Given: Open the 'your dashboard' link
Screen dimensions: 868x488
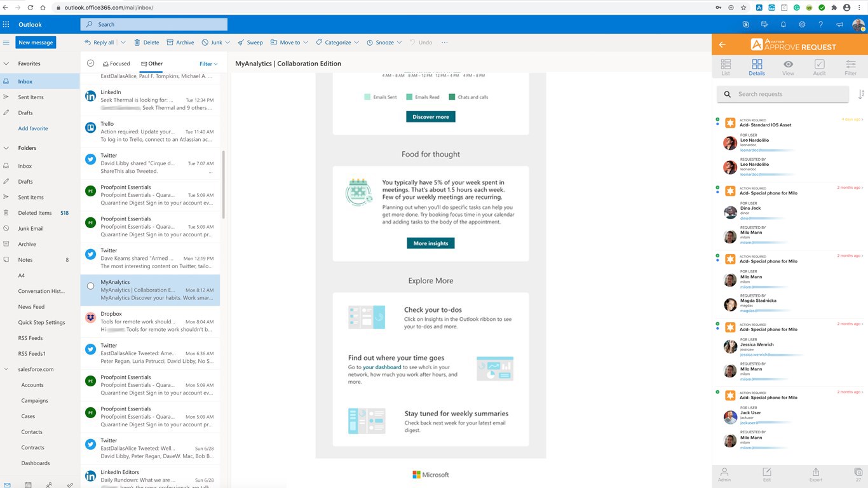Looking at the screenshot, I should click(x=382, y=367).
